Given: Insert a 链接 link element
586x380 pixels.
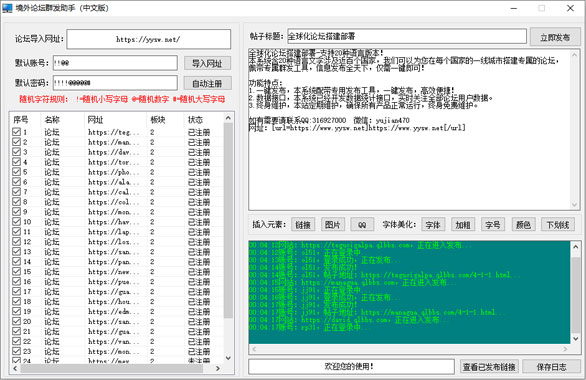Looking at the screenshot, I should pyautogui.click(x=303, y=225).
